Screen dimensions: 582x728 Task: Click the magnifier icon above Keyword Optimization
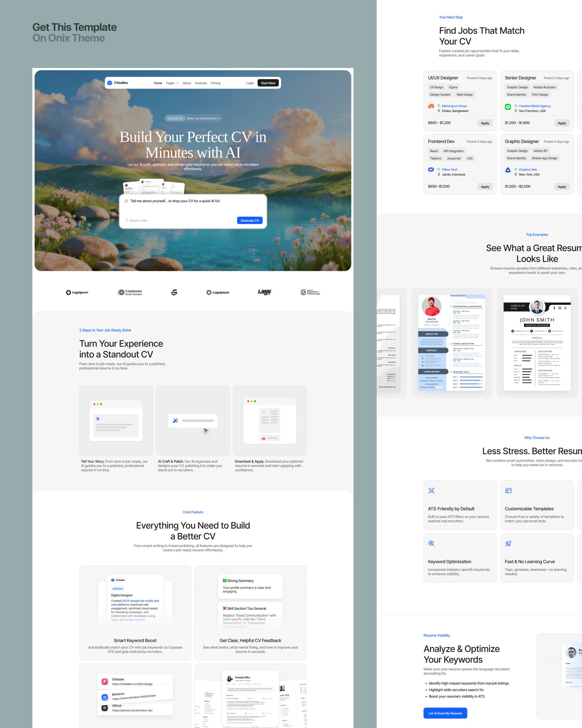(x=431, y=544)
